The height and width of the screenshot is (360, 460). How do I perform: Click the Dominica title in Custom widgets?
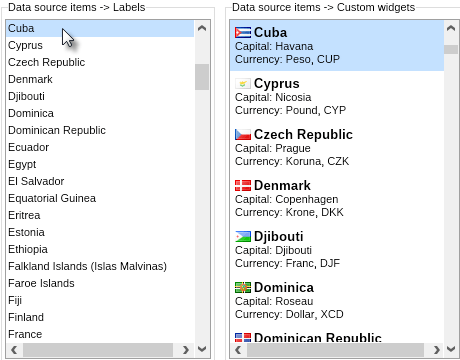coord(284,288)
